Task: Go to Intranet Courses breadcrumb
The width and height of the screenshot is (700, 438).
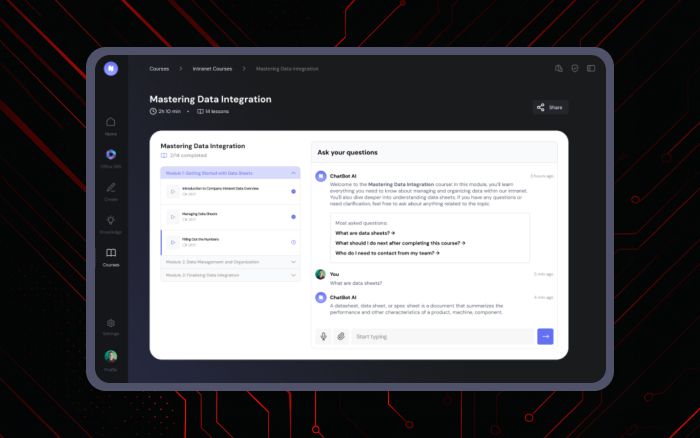Action: coord(212,69)
